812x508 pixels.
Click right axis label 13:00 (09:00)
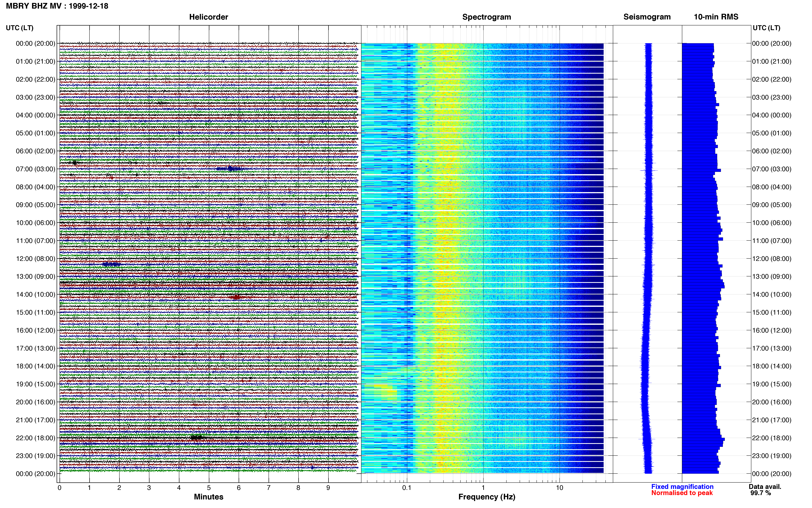point(772,277)
